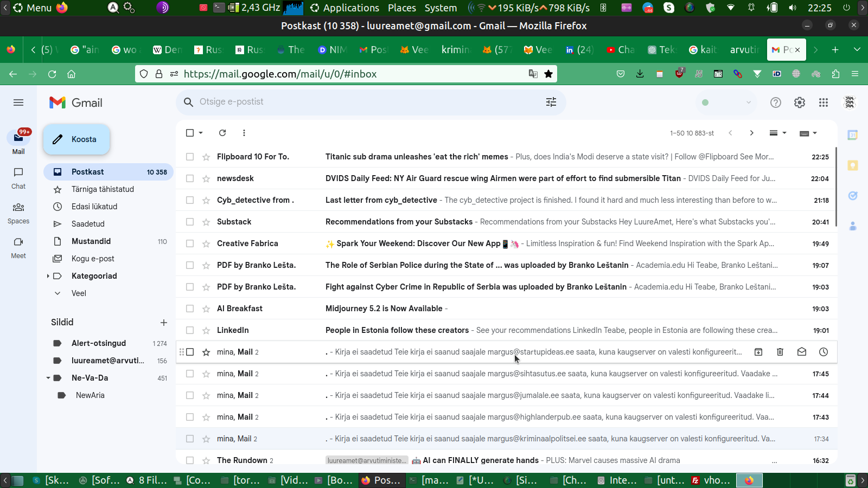Open Spaces in Gmail sidebar
The image size is (868, 488).
click(x=18, y=213)
